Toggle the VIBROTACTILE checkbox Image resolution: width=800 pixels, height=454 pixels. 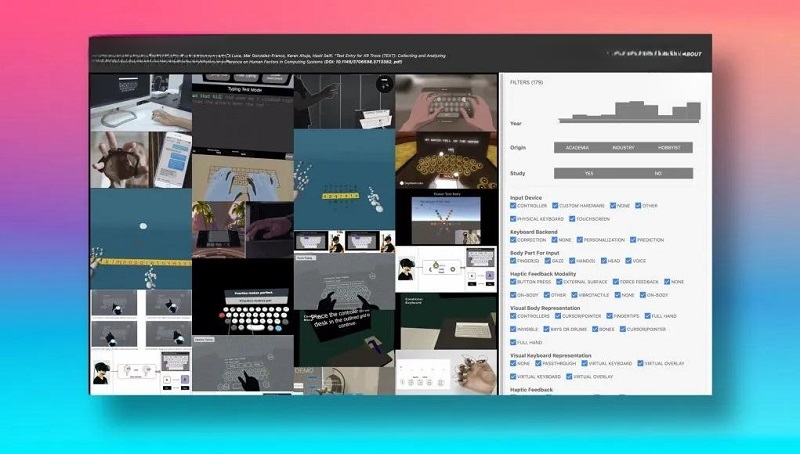[574, 295]
